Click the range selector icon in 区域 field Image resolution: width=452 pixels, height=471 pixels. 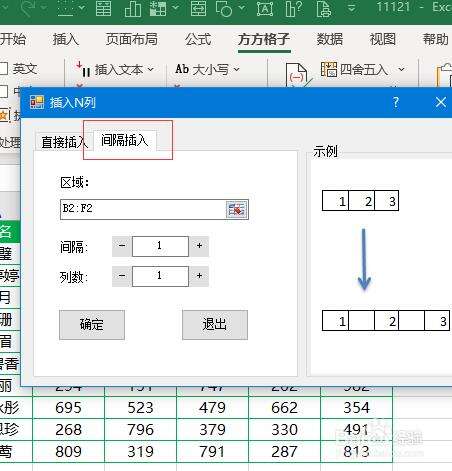(x=237, y=209)
